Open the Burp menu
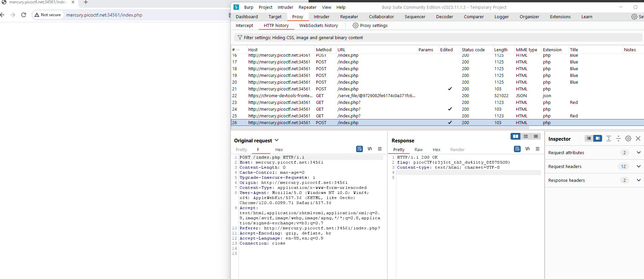644x279 pixels. (x=249, y=7)
